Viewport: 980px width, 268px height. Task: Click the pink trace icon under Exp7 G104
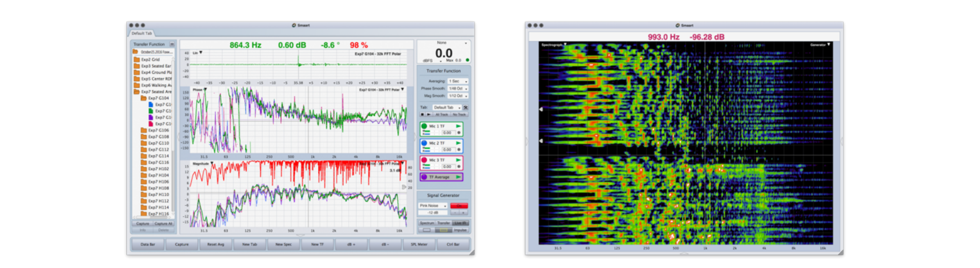[x=151, y=124]
